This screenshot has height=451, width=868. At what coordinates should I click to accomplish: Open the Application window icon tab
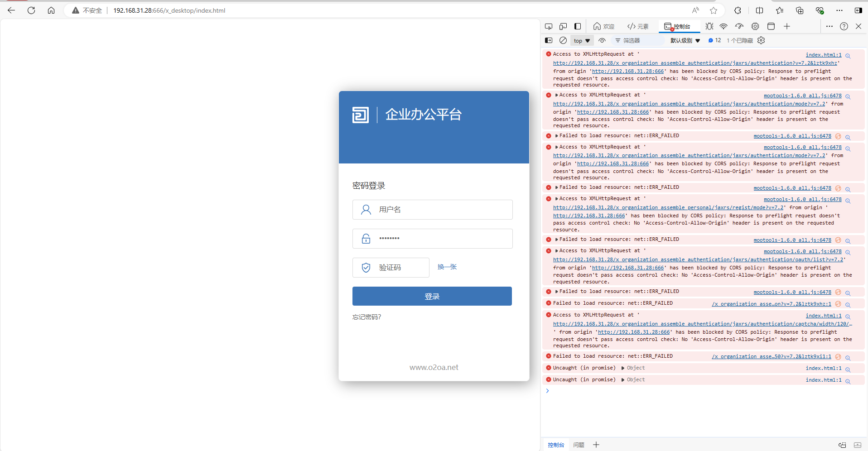coord(771,26)
